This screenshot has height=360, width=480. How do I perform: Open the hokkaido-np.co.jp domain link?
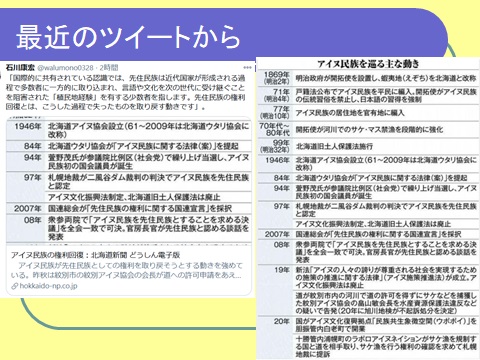[x=48, y=286]
